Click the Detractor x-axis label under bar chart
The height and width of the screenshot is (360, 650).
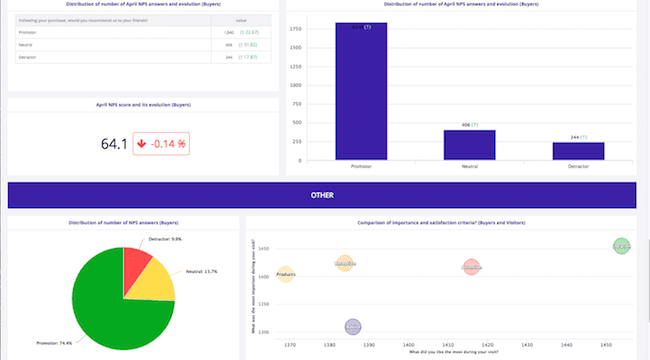(578, 166)
